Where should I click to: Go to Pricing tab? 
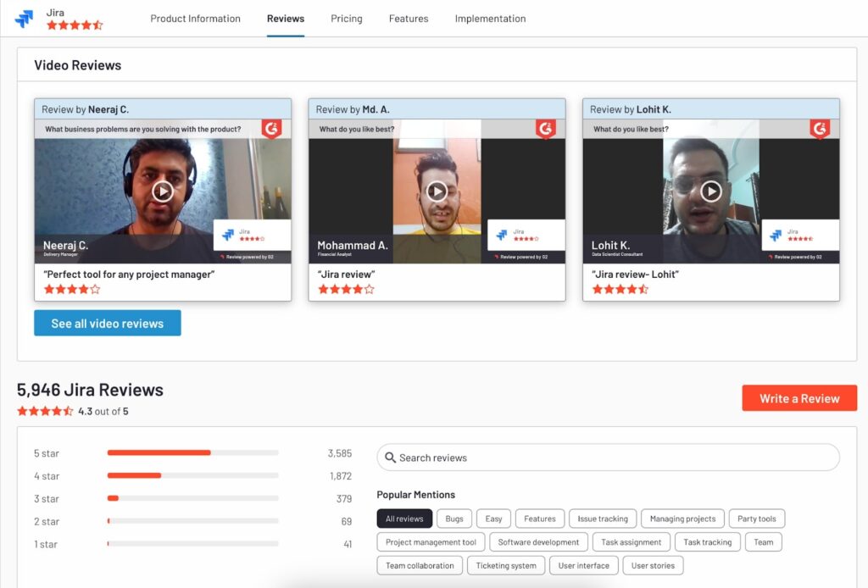(x=347, y=19)
